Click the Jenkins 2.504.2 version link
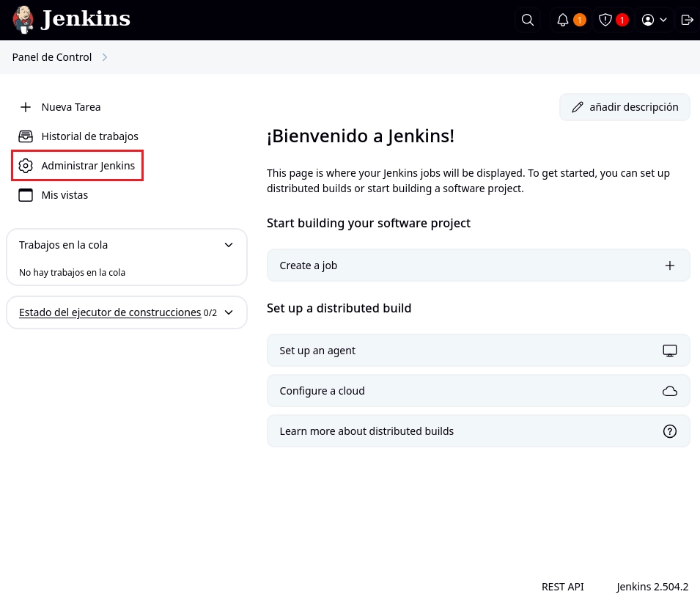Image resolution: width=700 pixels, height=597 pixels. pyautogui.click(x=652, y=587)
